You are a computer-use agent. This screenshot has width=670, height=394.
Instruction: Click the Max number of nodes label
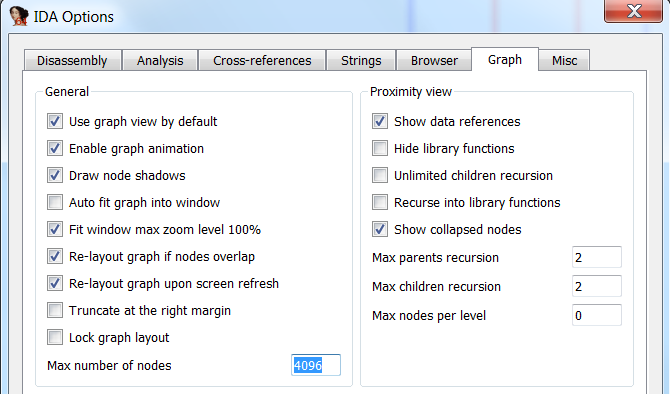109,366
